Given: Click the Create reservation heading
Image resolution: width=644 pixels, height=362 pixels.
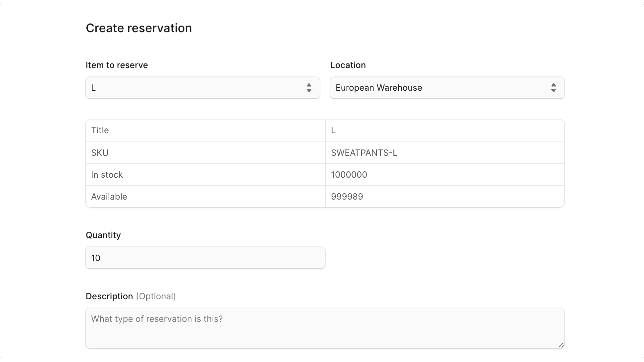Looking at the screenshot, I should (x=139, y=28).
